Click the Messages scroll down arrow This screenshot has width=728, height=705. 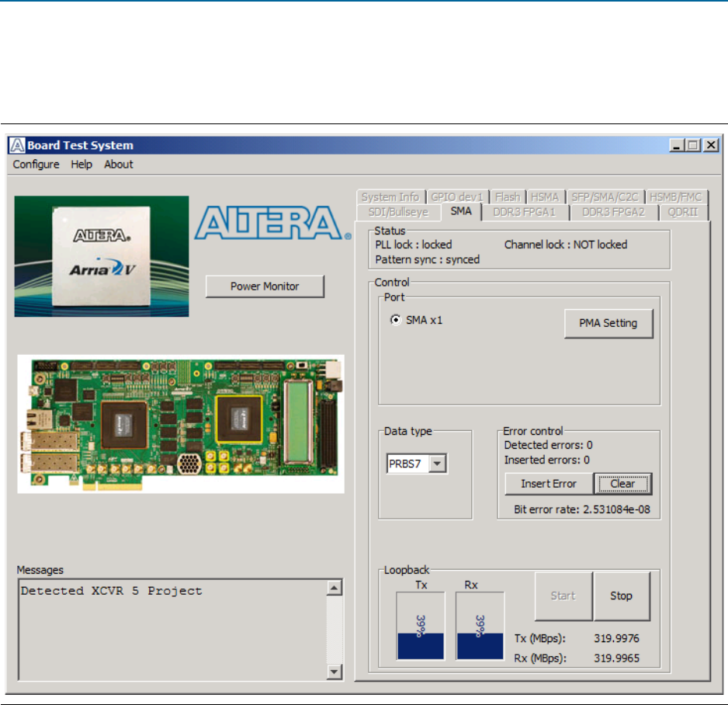pos(335,671)
